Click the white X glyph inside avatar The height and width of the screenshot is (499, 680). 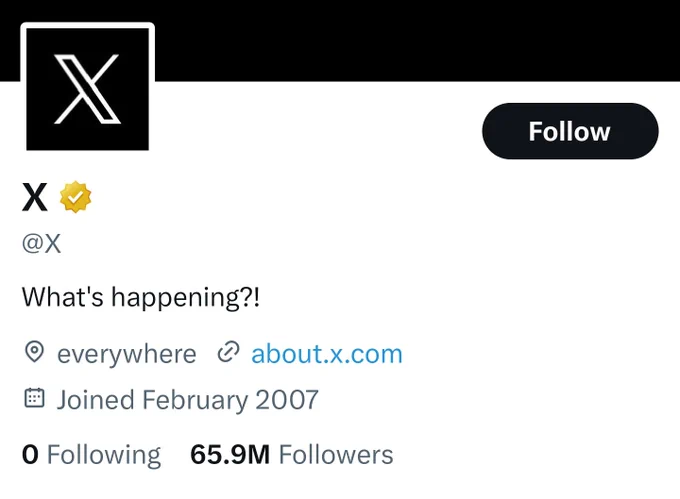pyautogui.click(x=87, y=89)
